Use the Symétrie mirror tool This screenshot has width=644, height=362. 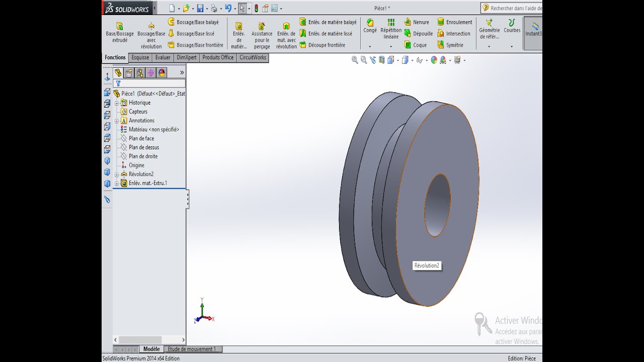[450, 45]
